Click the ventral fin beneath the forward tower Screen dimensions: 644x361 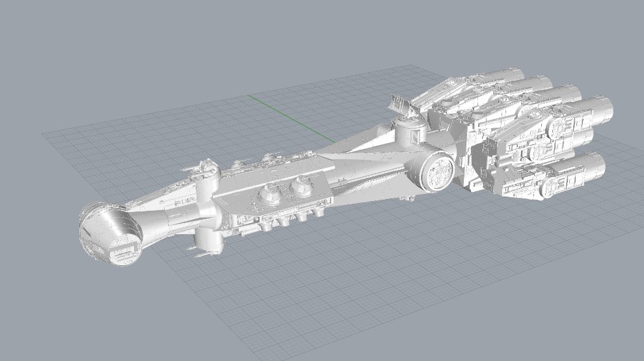pos(209,244)
